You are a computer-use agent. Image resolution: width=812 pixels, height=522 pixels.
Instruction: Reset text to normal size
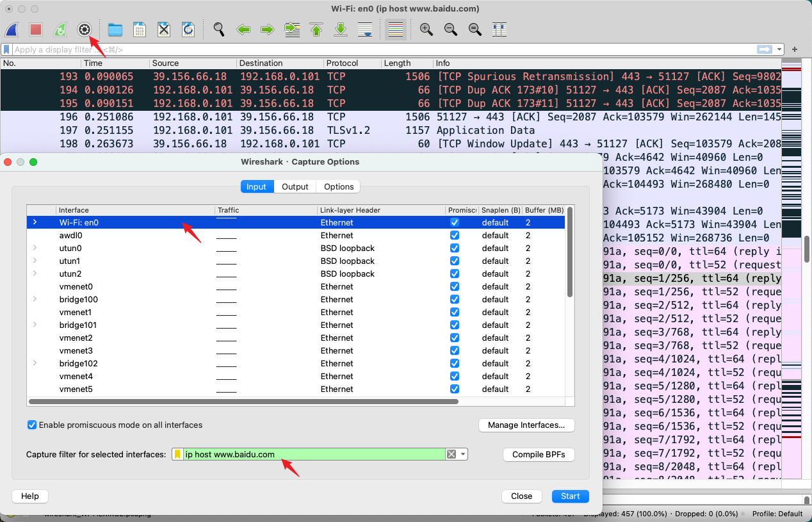475,29
